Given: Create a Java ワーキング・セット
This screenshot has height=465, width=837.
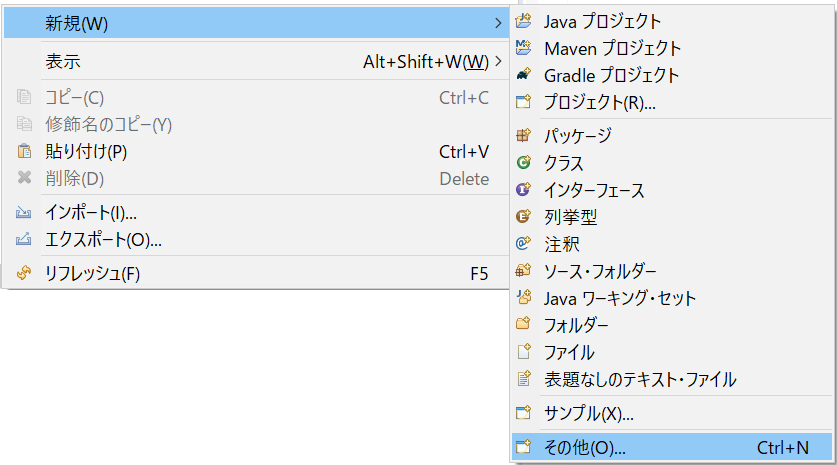Looking at the screenshot, I should [x=672, y=298].
